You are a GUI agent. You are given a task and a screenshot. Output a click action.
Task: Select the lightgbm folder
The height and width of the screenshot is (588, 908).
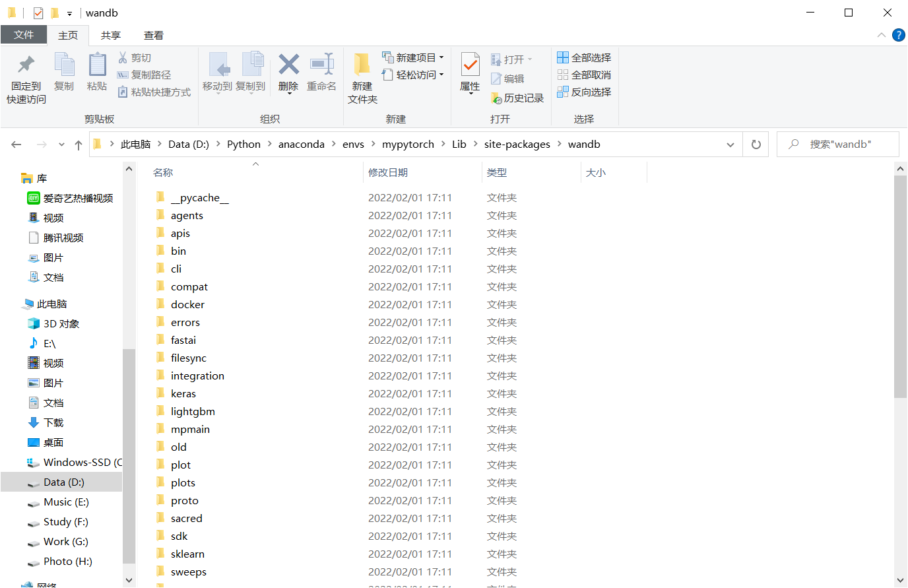[x=193, y=412]
